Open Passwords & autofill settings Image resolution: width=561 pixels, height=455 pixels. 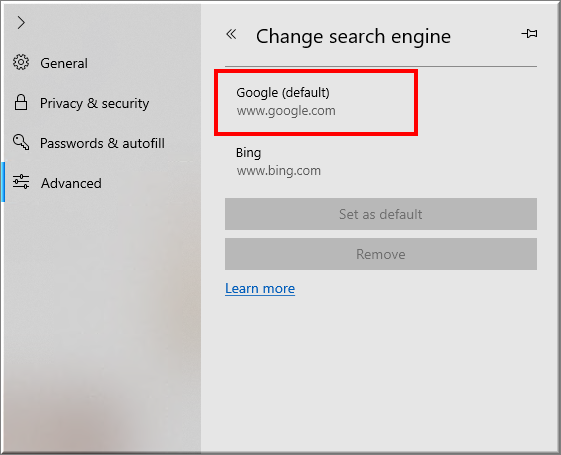coord(102,143)
